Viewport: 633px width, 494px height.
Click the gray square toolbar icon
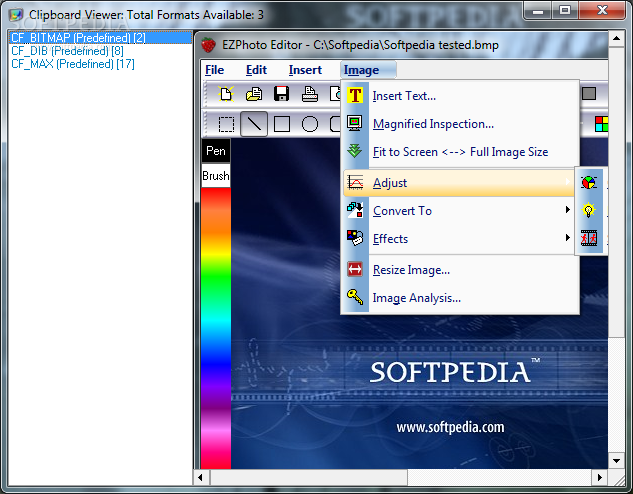[589, 94]
